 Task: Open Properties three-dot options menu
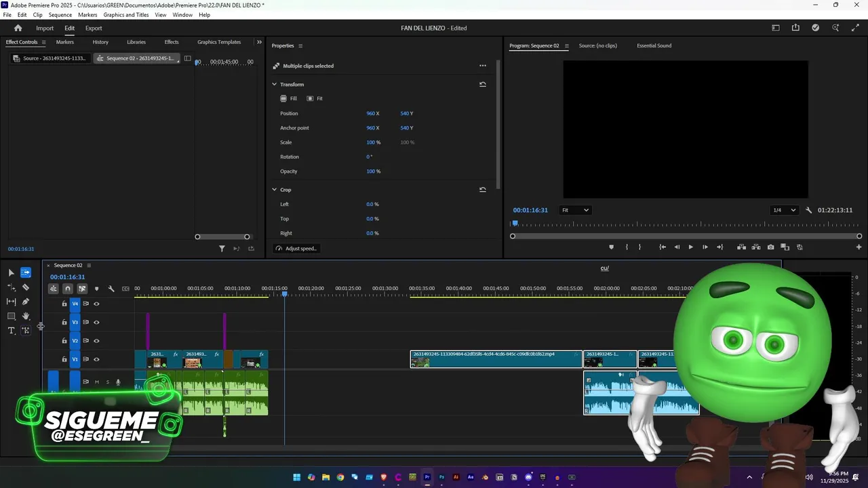click(x=483, y=66)
